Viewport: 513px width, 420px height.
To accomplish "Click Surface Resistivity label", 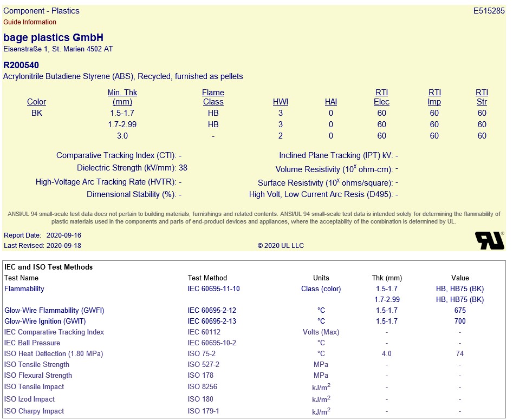I will pyautogui.click(x=325, y=182).
